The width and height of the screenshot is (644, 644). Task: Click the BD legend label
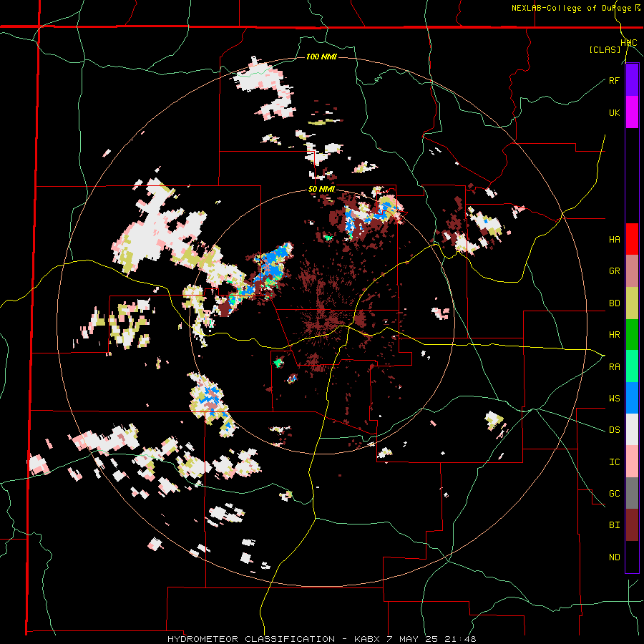(614, 303)
